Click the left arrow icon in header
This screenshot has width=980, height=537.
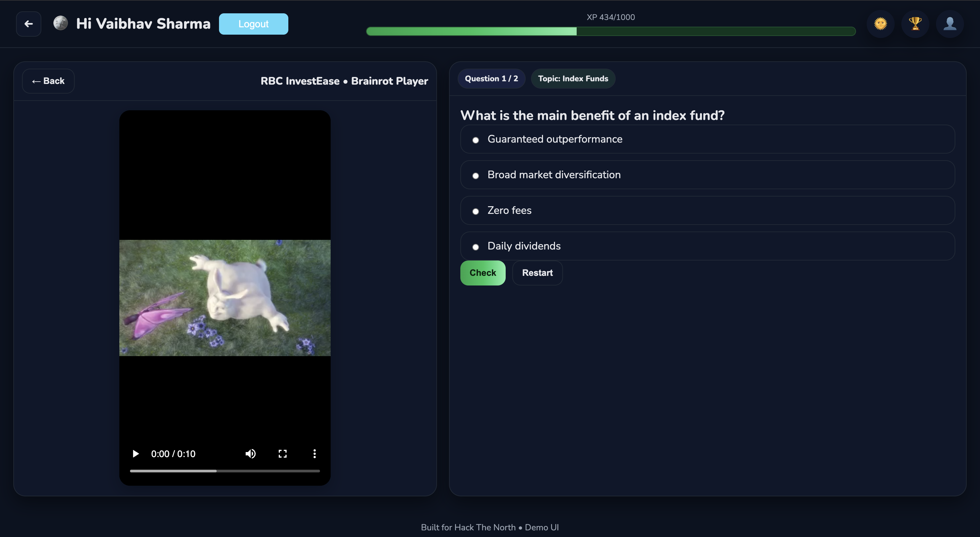coord(29,24)
